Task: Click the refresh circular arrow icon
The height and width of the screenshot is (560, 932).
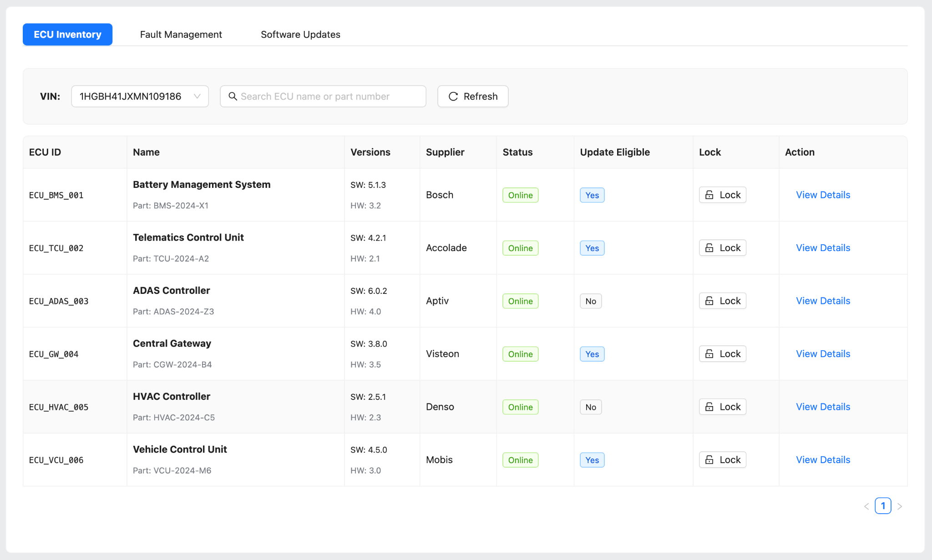Action: tap(453, 96)
